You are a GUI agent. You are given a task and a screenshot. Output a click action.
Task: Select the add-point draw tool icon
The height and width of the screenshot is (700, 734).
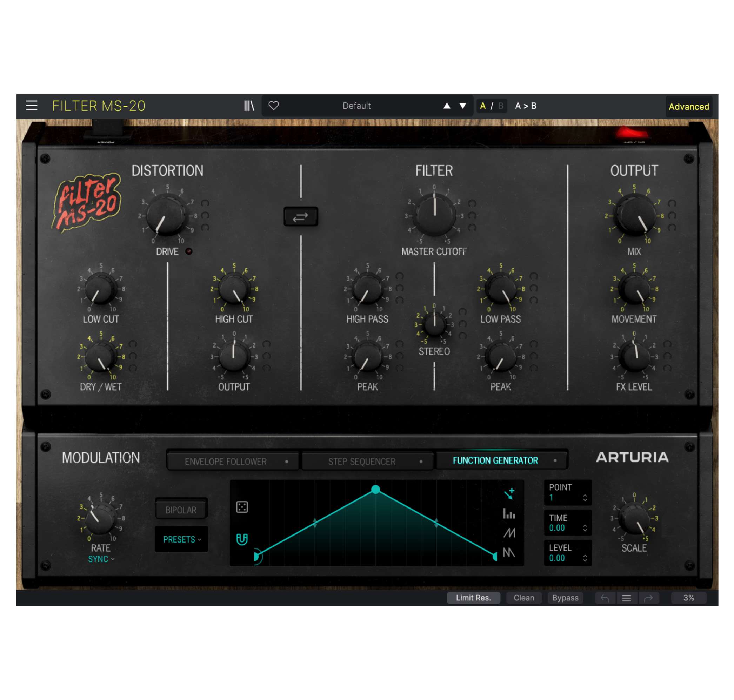(509, 493)
